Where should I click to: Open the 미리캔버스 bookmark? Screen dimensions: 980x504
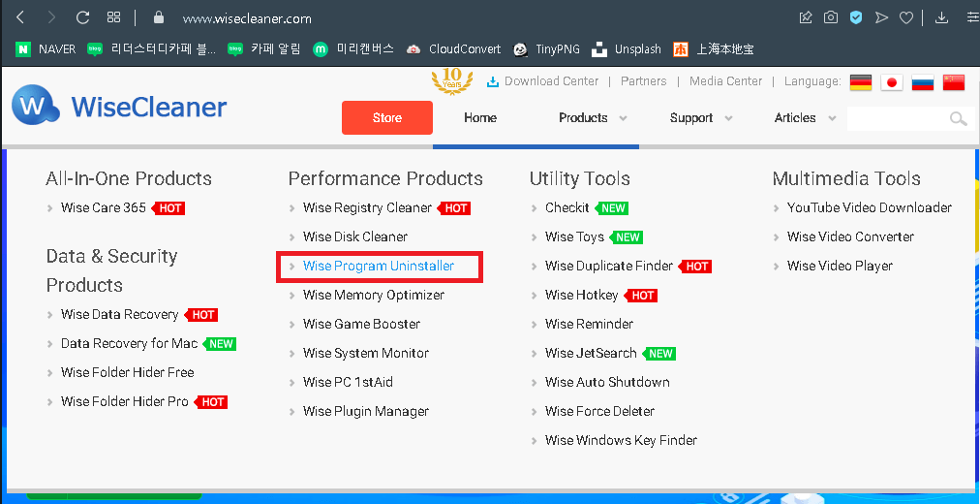pos(353,48)
